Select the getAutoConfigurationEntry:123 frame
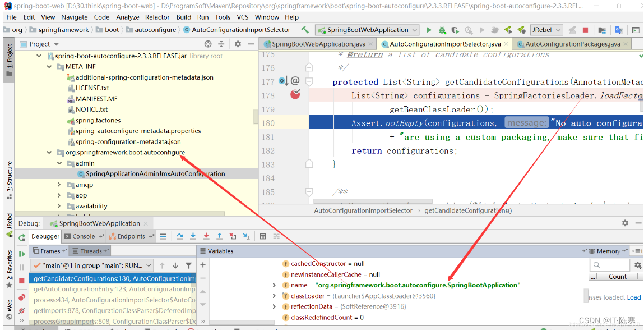 [113, 289]
